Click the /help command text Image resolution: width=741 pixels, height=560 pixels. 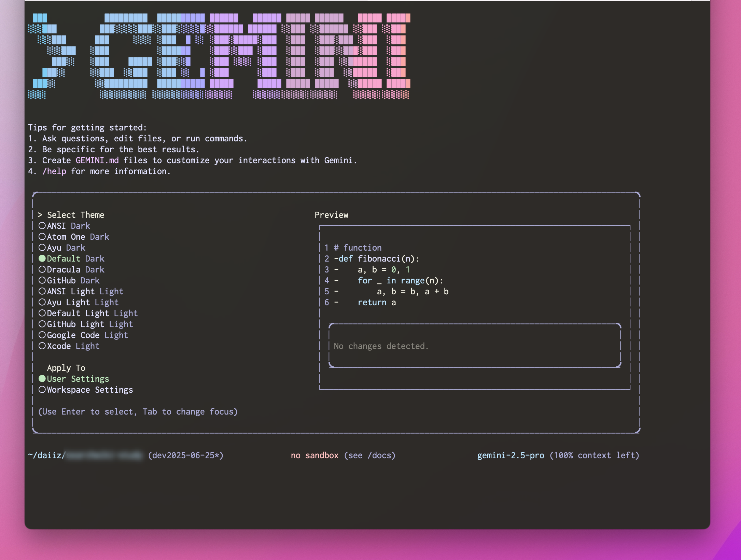click(54, 171)
